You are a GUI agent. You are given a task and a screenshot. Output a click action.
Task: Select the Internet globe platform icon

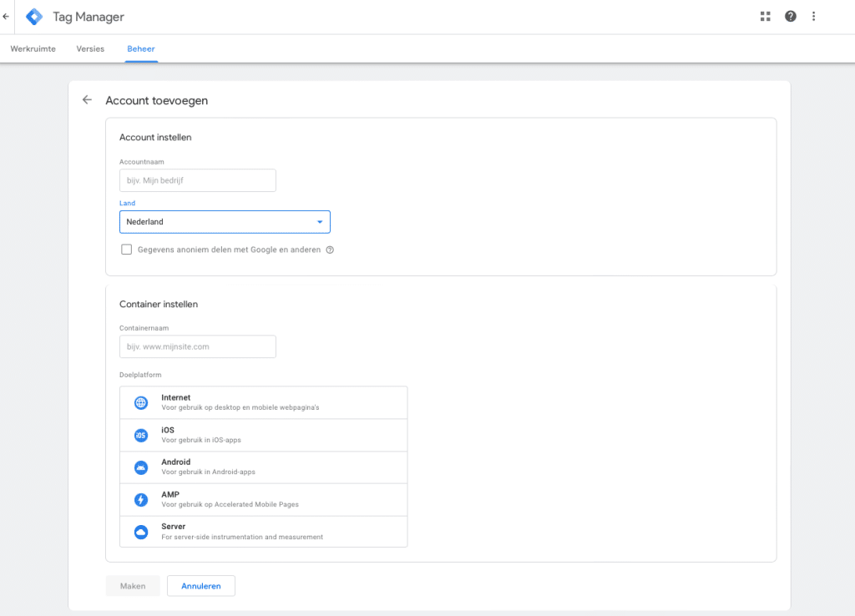[x=141, y=403]
